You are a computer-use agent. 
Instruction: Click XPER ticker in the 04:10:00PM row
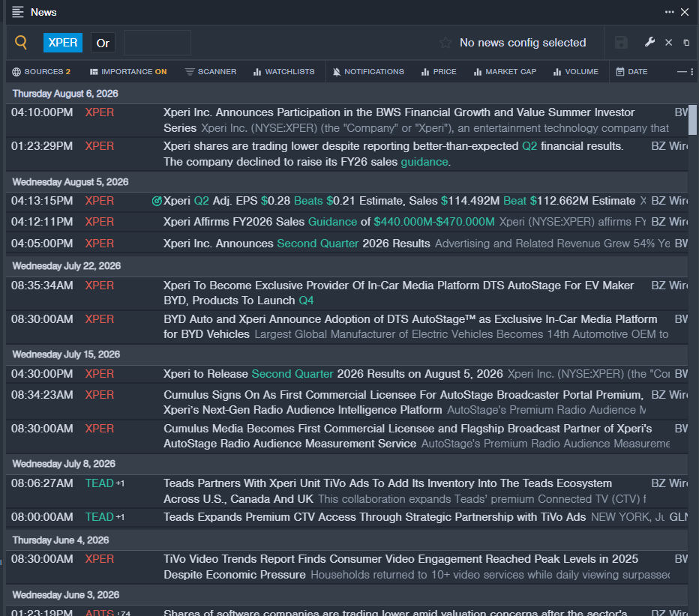[100, 112]
